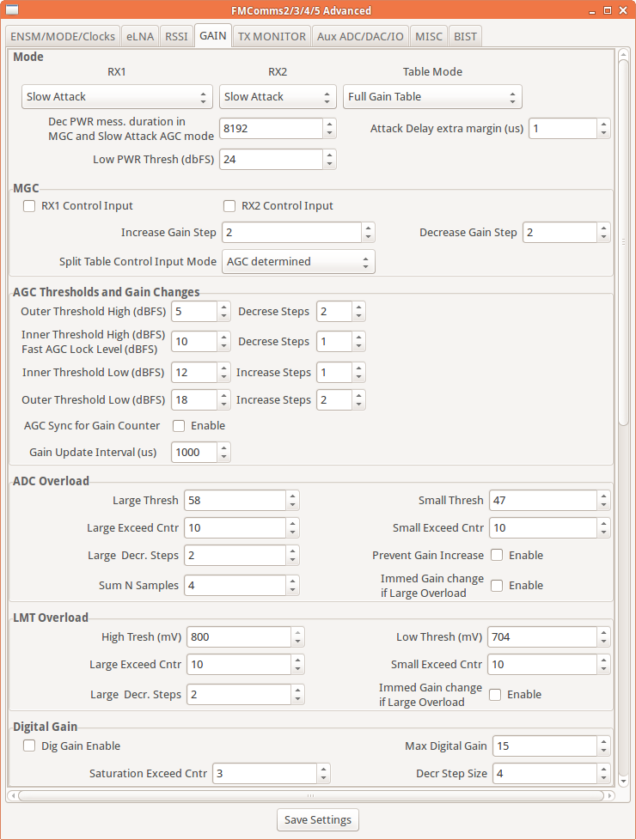Switch to the ENSM/MODE/Clocks tab
The image size is (636, 840).
(x=62, y=36)
